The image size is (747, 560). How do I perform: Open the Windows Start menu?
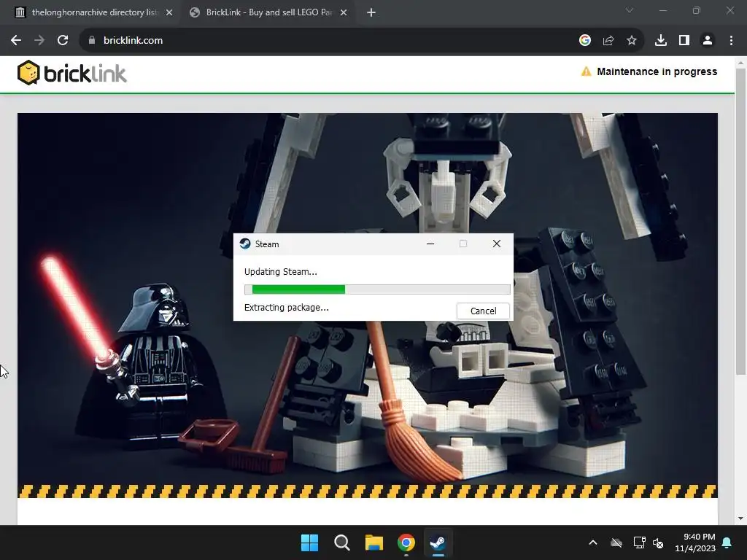click(309, 542)
